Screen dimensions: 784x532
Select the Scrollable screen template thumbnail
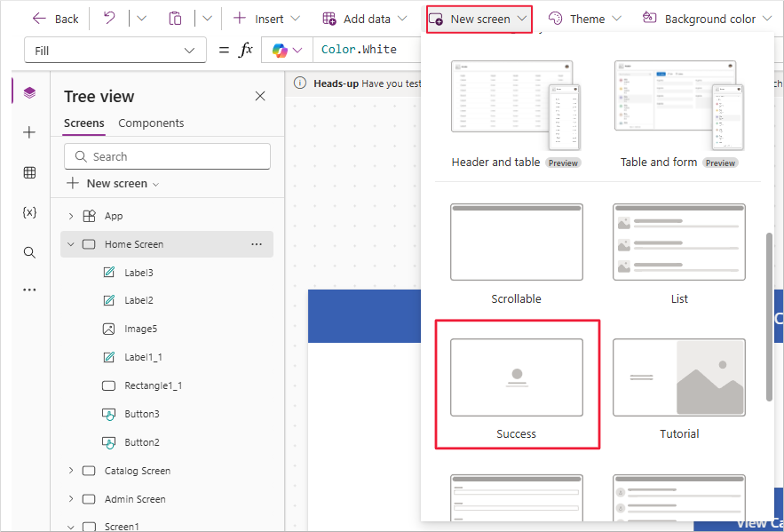point(517,242)
